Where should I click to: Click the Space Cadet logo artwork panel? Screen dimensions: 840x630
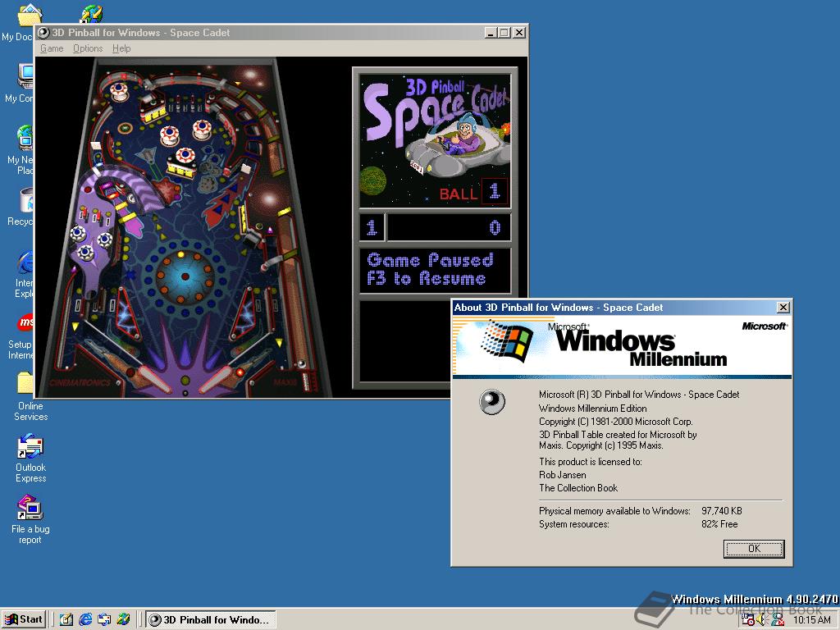(435, 140)
